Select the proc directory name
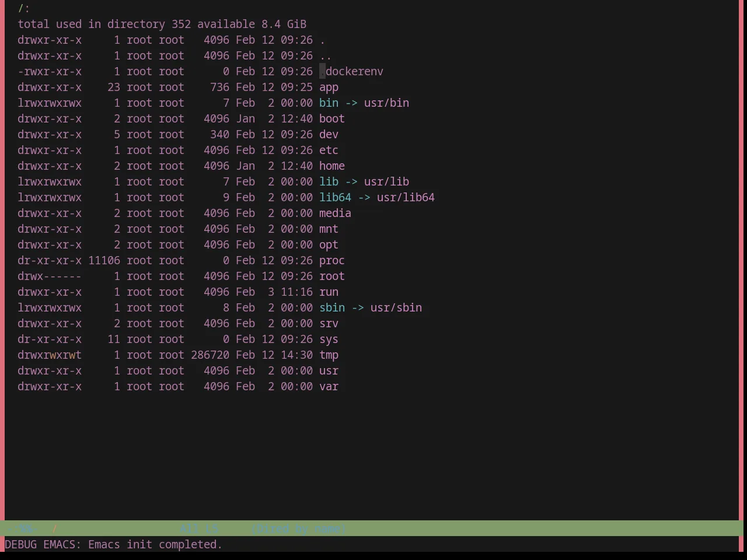 [x=332, y=260]
